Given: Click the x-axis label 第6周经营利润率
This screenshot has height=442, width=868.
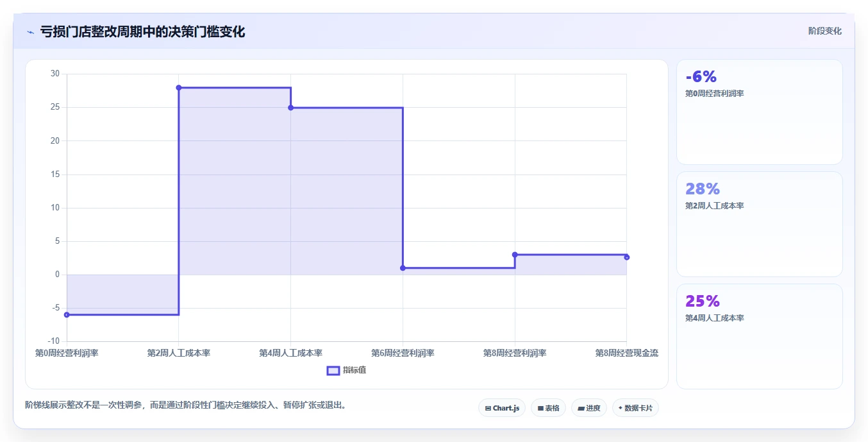Looking at the screenshot, I should point(403,353).
